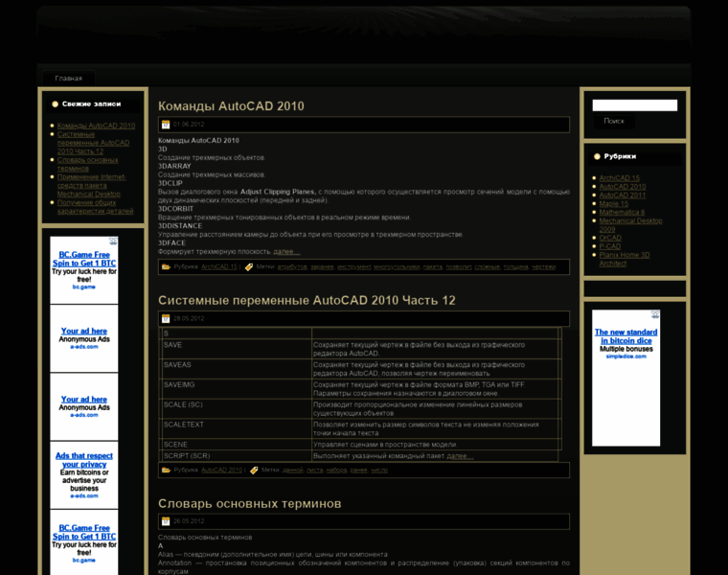
Task: Open Рубрики category AutoCAD 2011
Action: (x=623, y=195)
